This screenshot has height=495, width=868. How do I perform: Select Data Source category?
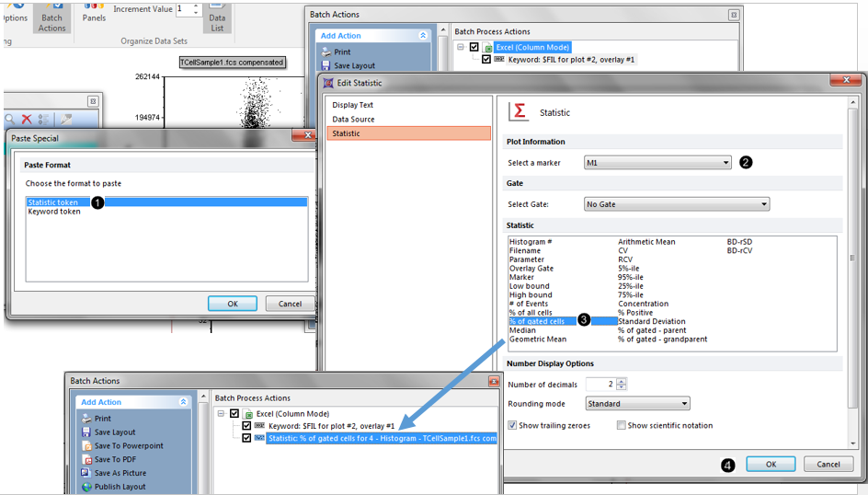353,120
